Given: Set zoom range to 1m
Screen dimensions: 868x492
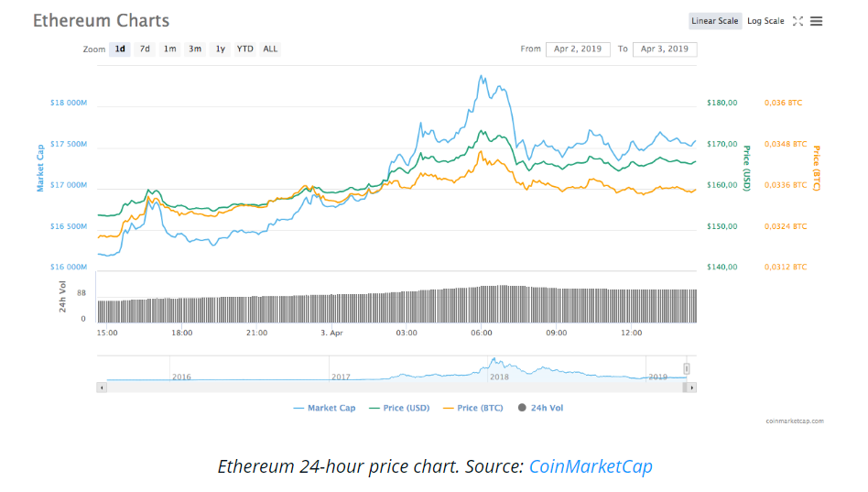Looking at the screenshot, I should (x=170, y=49).
